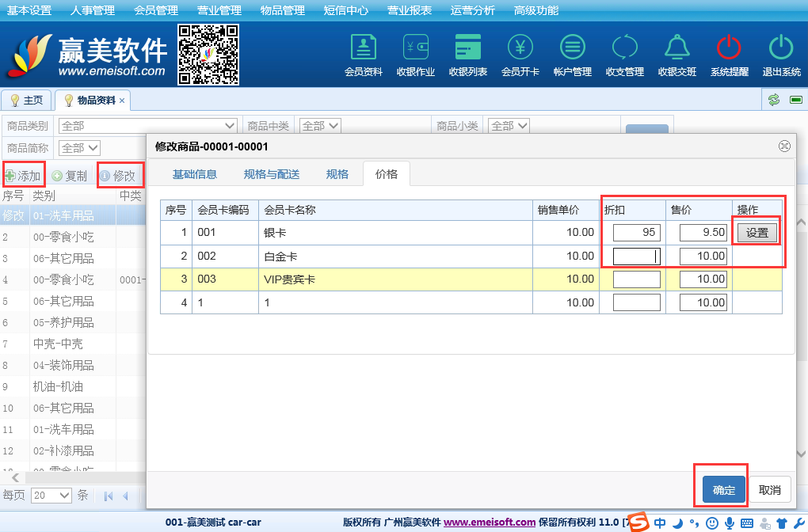Open the 营业管理 menu
The width and height of the screenshot is (808, 532).
click(219, 10)
